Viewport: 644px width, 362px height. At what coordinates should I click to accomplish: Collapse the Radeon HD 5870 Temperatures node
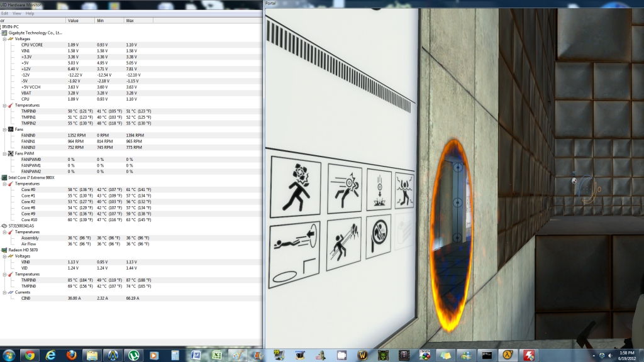[x=4, y=274]
